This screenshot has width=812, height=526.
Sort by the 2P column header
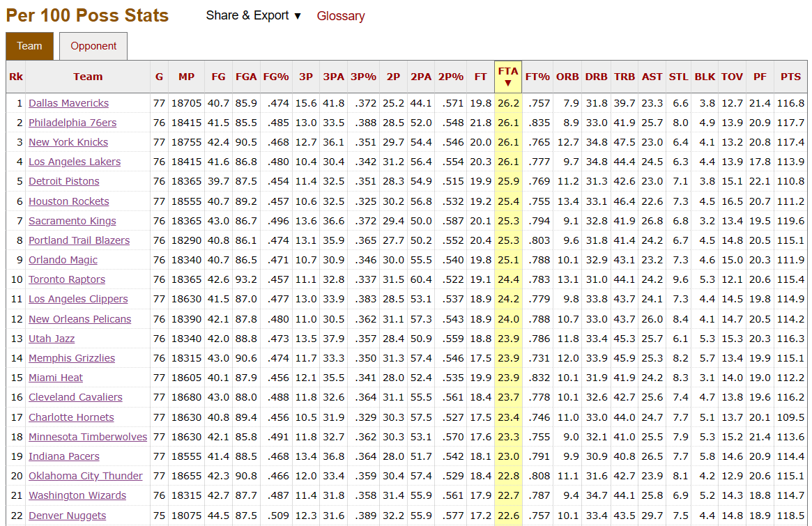point(394,77)
